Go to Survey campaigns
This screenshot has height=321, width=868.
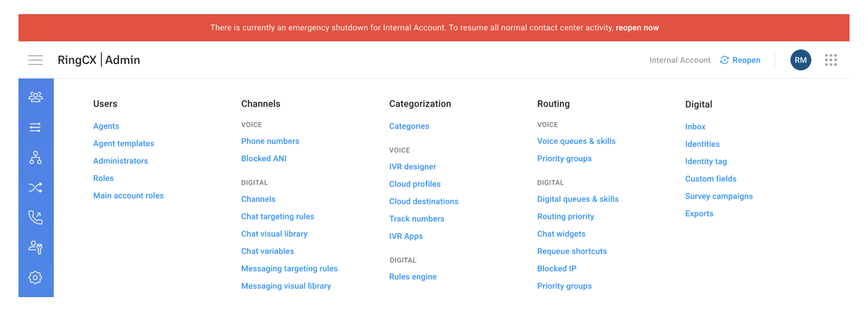pos(719,196)
